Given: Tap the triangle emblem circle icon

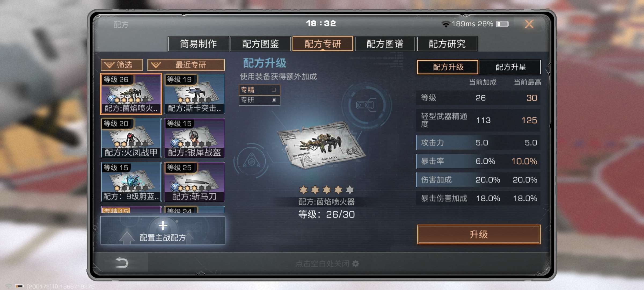Looking at the screenshot, I should 251,161.
